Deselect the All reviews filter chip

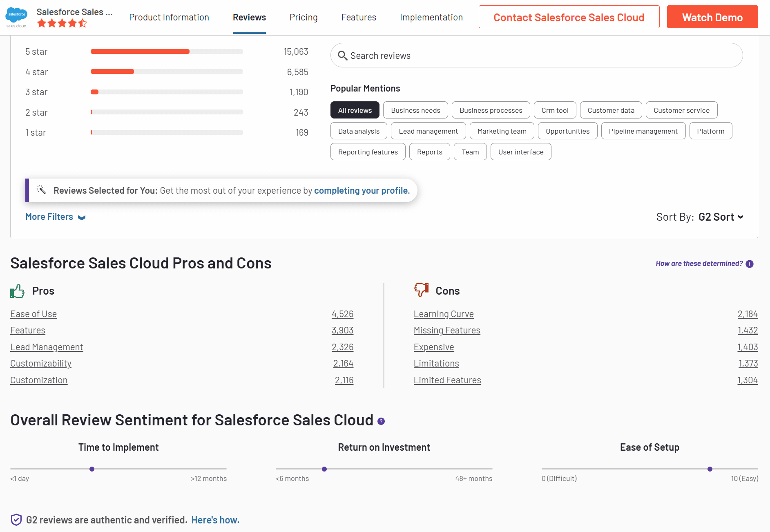point(355,110)
